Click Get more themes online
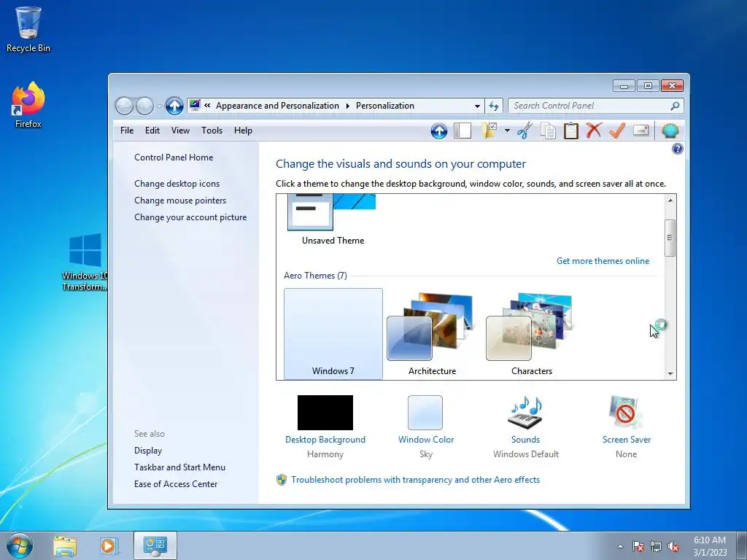This screenshot has width=747, height=560. click(603, 261)
